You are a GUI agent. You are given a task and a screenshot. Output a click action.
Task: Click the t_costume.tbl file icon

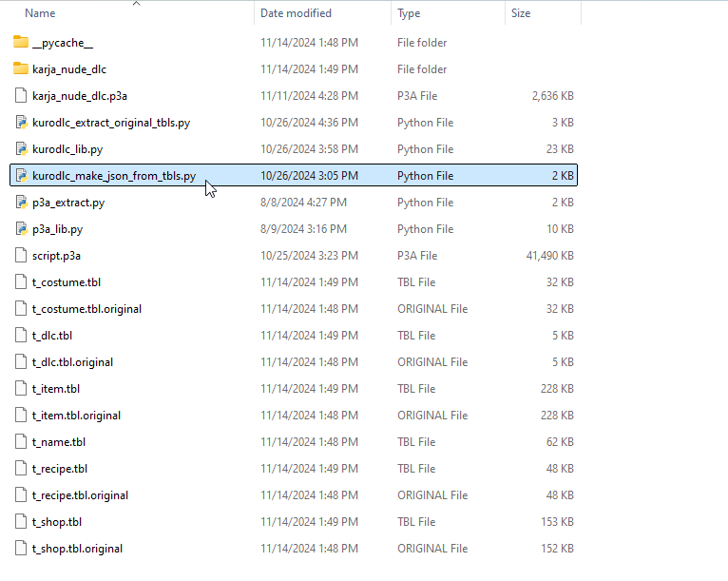click(21, 282)
